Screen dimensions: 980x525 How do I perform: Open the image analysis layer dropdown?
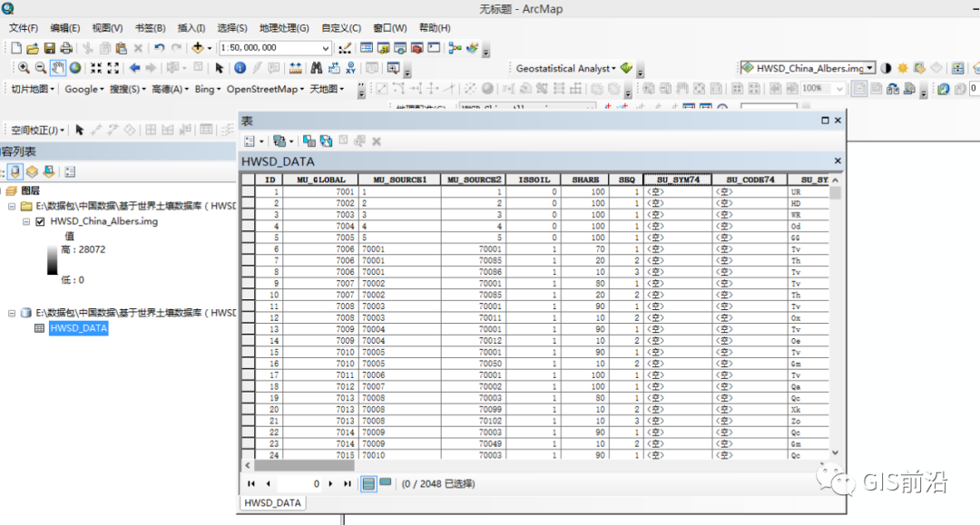[869, 68]
